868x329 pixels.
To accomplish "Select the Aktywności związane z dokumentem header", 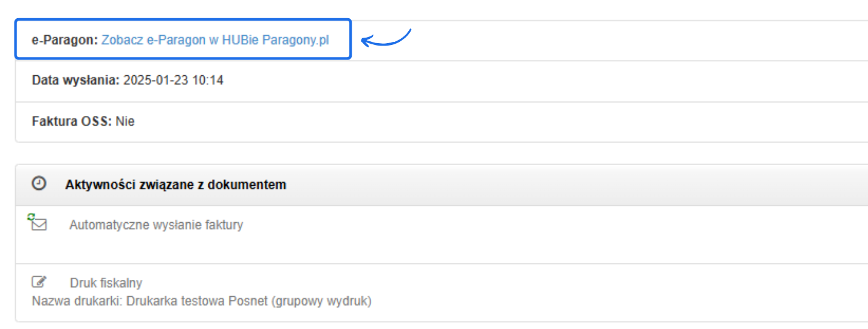I will tap(176, 185).
